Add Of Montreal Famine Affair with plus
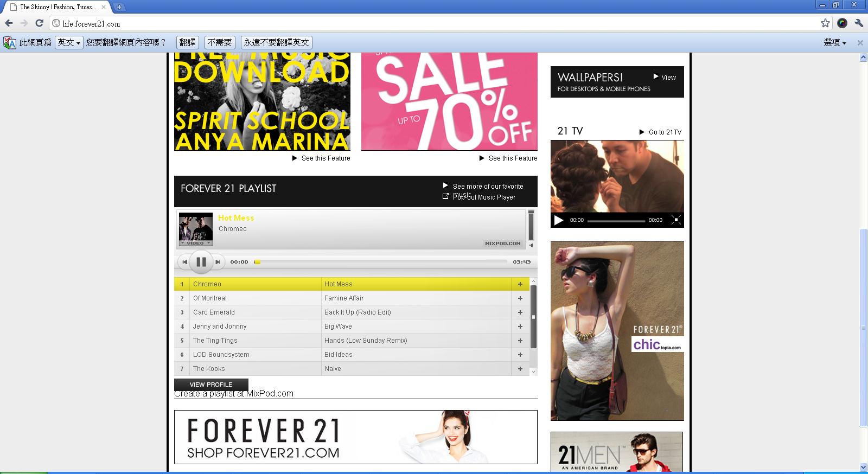The height and width of the screenshot is (474, 868). point(520,298)
